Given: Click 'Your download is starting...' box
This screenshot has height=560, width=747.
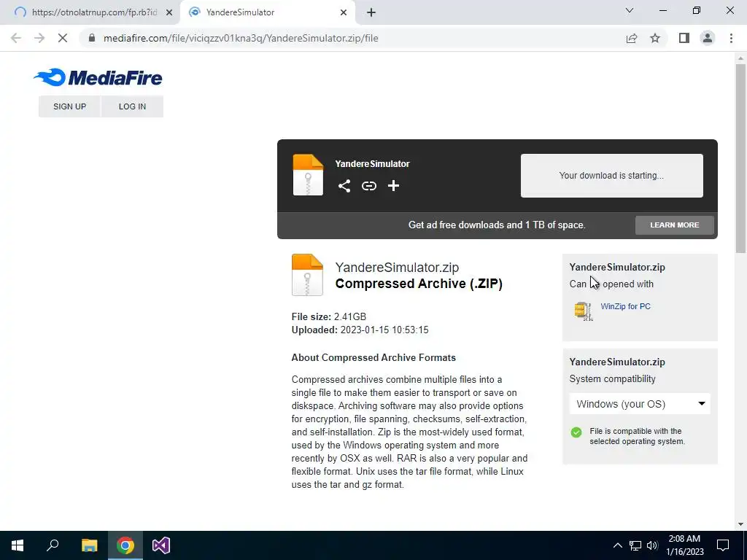Looking at the screenshot, I should pyautogui.click(x=612, y=175).
